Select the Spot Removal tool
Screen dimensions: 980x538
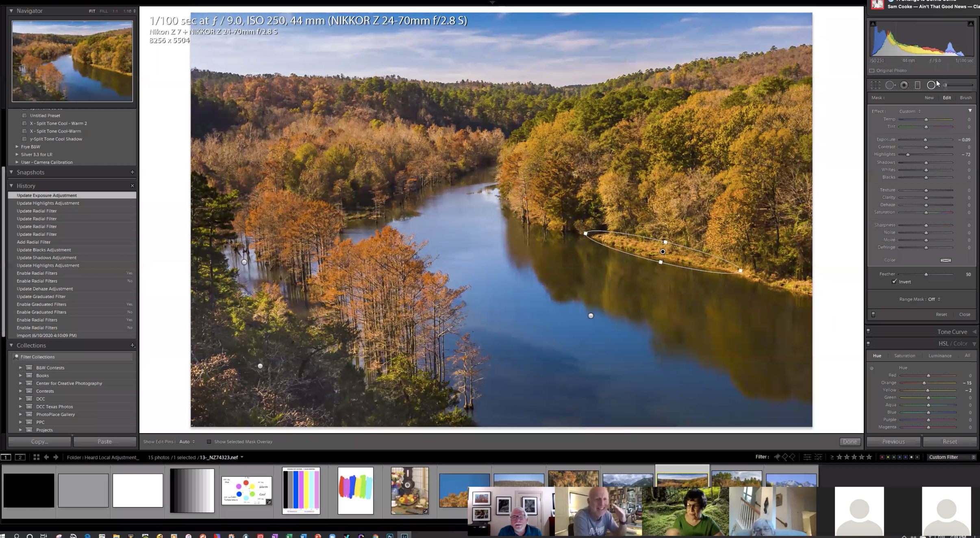(x=890, y=85)
